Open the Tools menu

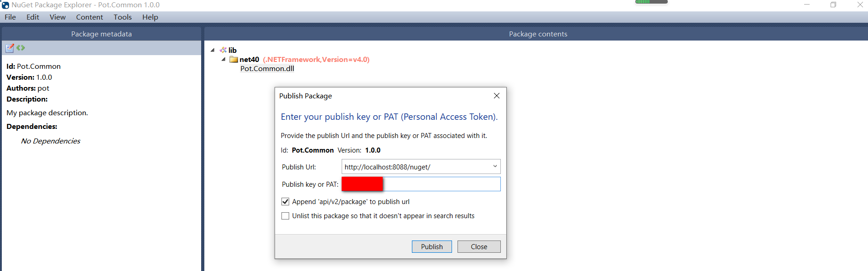123,17
